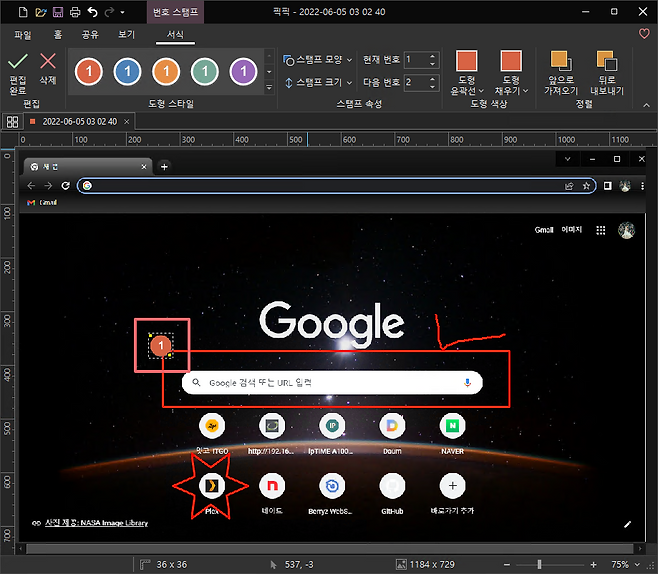Switch to the 보기 tab

[126, 35]
